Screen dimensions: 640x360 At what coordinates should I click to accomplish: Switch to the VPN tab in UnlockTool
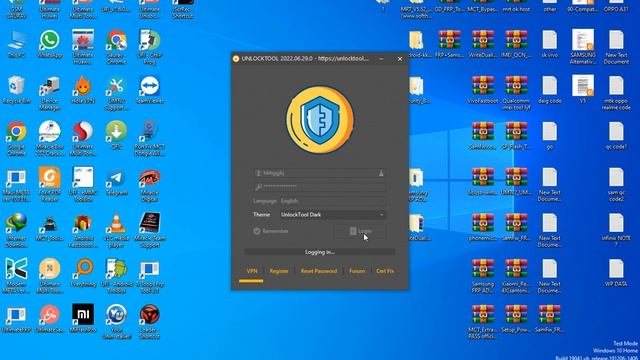252,271
